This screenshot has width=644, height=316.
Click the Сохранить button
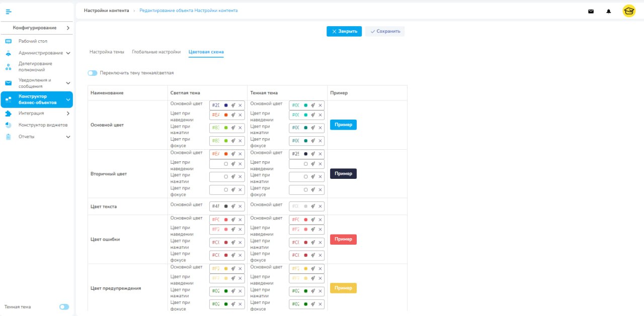[x=385, y=31]
